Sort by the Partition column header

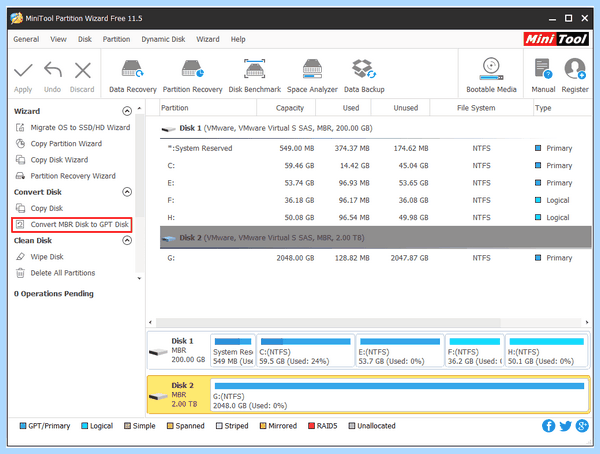coord(208,108)
